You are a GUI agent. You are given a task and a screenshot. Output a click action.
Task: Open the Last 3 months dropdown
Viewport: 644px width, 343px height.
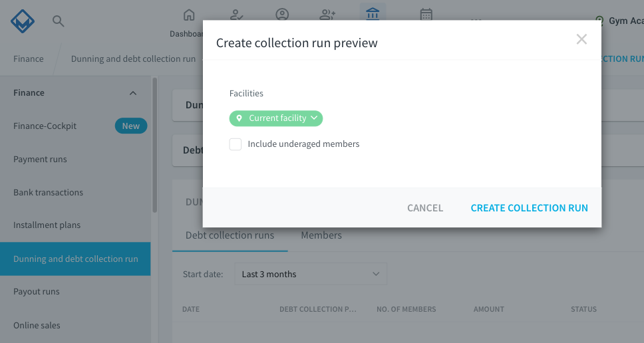(311, 274)
